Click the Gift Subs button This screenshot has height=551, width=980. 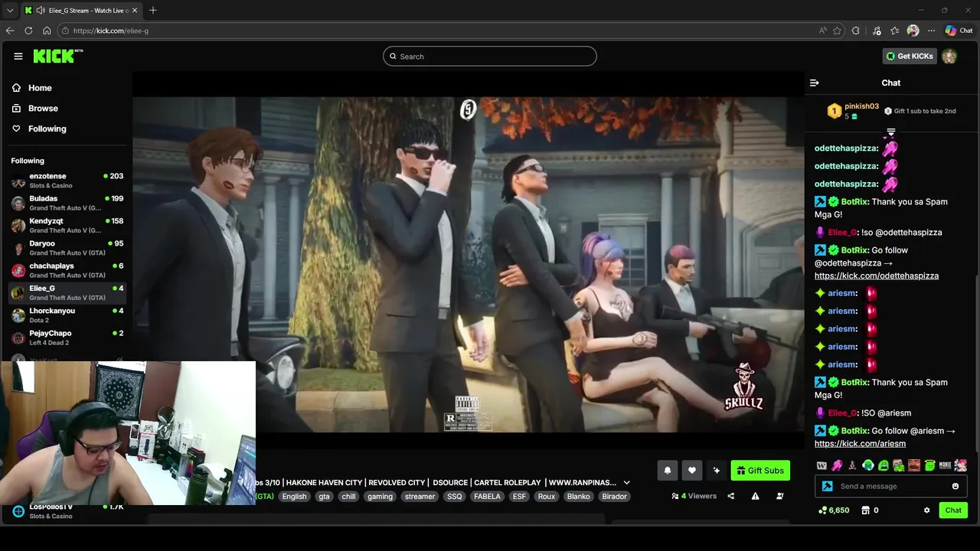[x=760, y=471]
